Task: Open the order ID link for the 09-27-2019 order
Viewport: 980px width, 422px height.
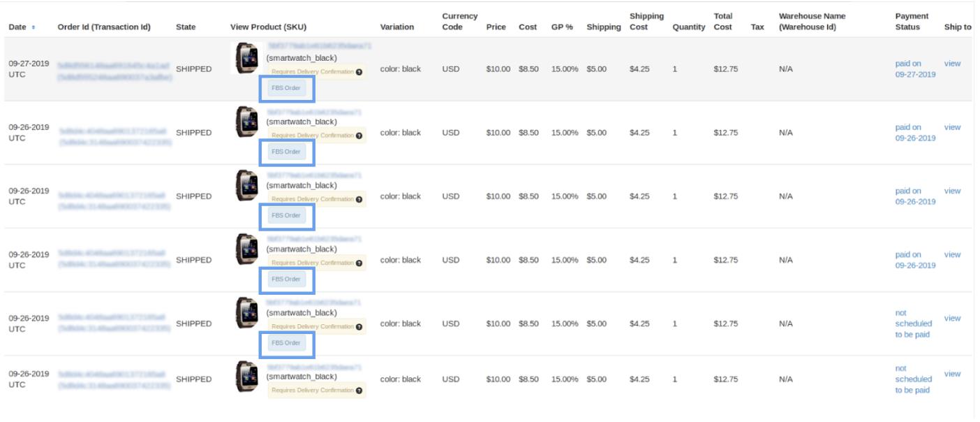Action: [x=114, y=71]
